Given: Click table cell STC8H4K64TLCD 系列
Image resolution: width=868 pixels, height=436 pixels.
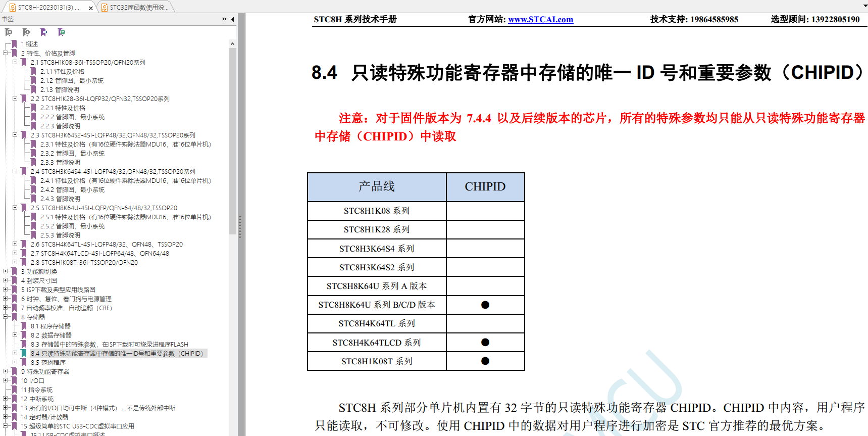Looking at the screenshot, I should pyautogui.click(x=377, y=343).
